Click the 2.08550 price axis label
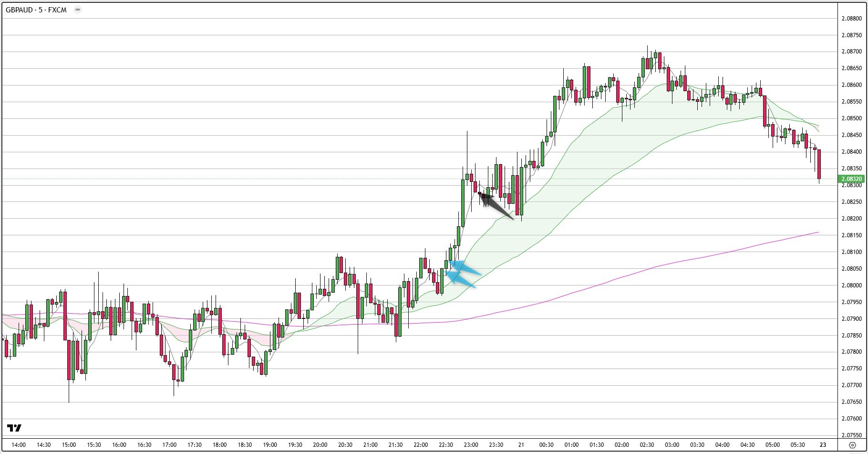 [x=851, y=102]
